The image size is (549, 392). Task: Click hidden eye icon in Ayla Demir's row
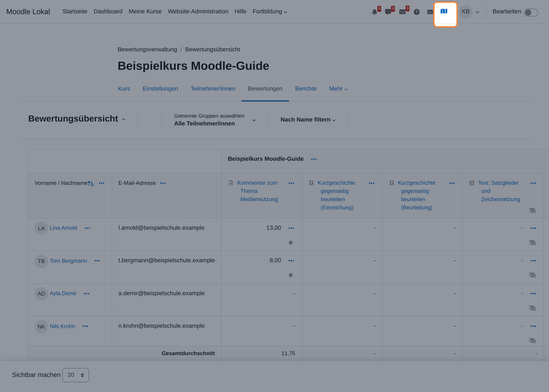[532, 308]
